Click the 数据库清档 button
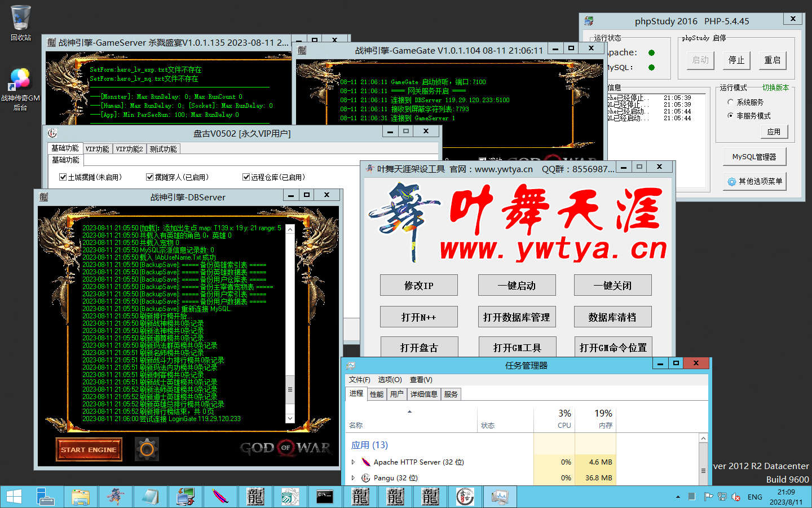The width and height of the screenshot is (812, 508). [x=612, y=317]
